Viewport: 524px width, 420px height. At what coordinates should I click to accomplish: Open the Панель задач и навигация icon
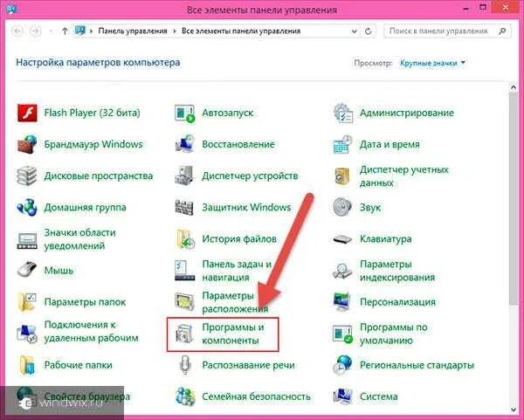point(185,271)
